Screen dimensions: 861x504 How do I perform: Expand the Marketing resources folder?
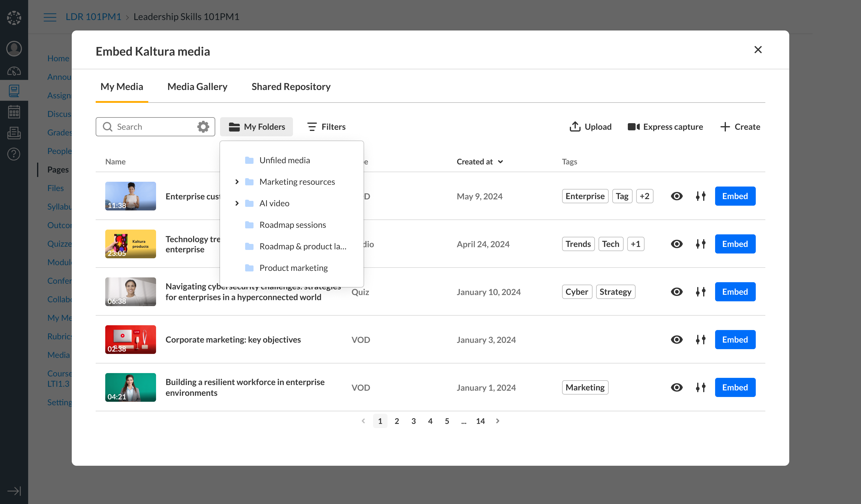pyautogui.click(x=237, y=182)
